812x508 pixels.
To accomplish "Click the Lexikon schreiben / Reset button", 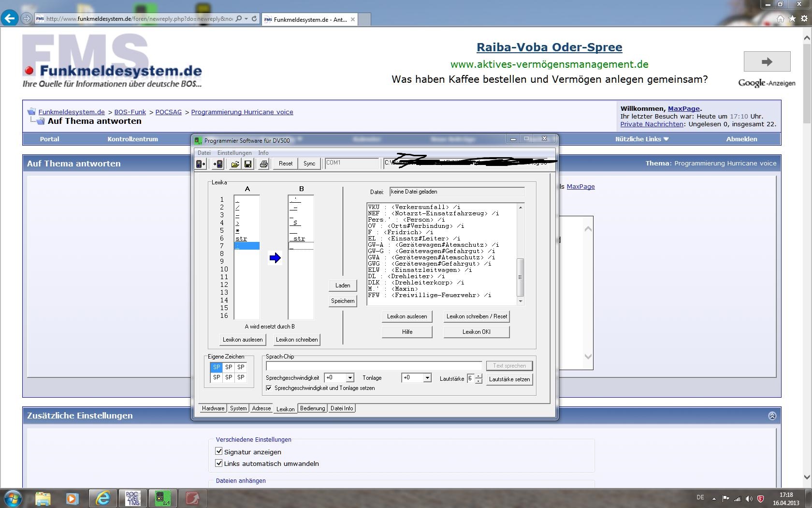I will [477, 316].
